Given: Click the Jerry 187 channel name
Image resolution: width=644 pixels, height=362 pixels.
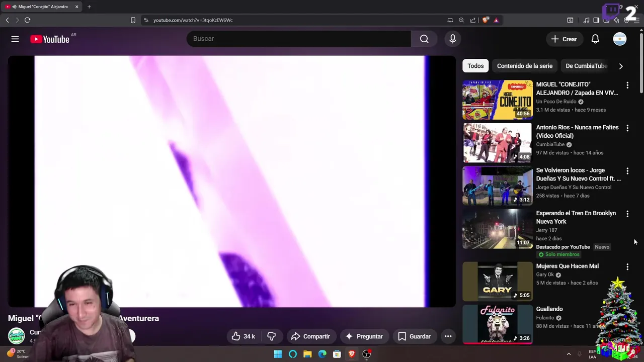Looking at the screenshot, I should (546, 230).
